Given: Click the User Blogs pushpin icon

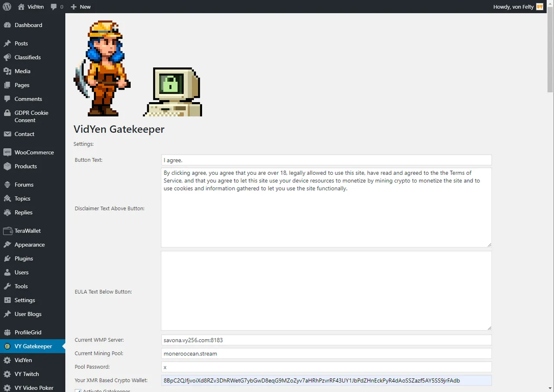Looking at the screenshot, I should point(7,314).
